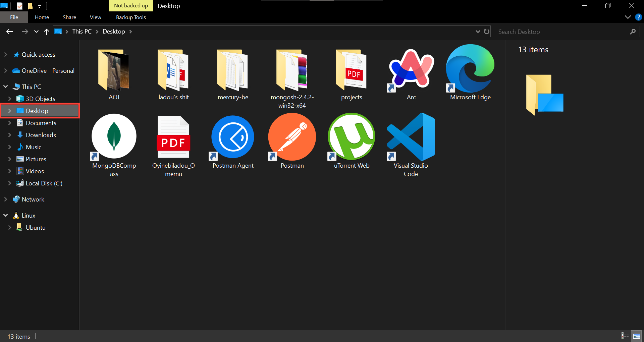Select the AOT folder icon
This screenshot has height=342, width=644.
click(x=114, y=70)
